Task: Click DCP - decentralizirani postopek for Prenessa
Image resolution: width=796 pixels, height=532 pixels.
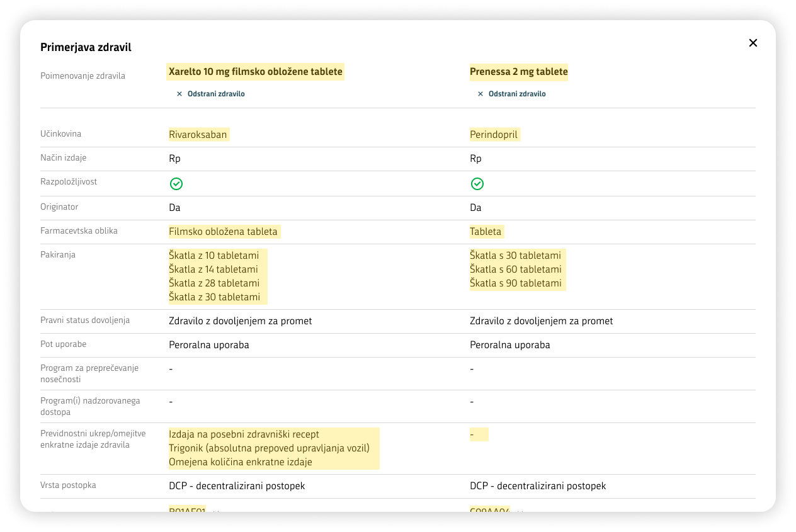Action: [x=538, y=486]
